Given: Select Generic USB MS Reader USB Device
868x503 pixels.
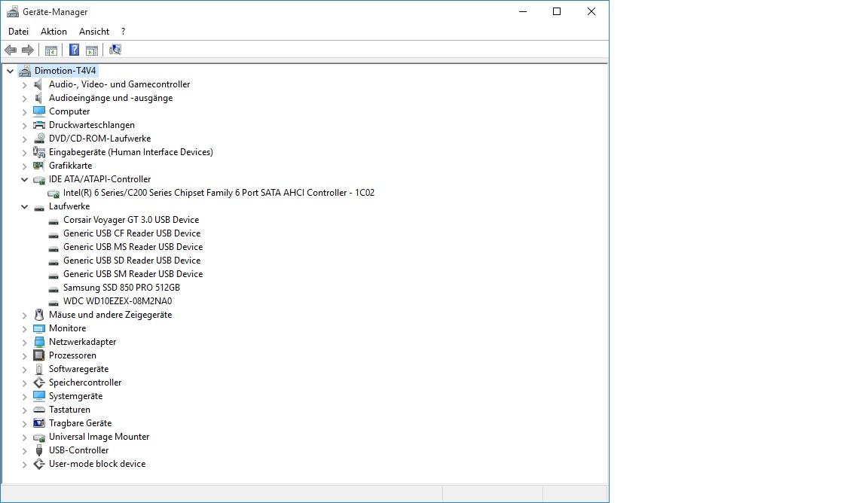Looking at the screenshot, I should coord(133,247).
